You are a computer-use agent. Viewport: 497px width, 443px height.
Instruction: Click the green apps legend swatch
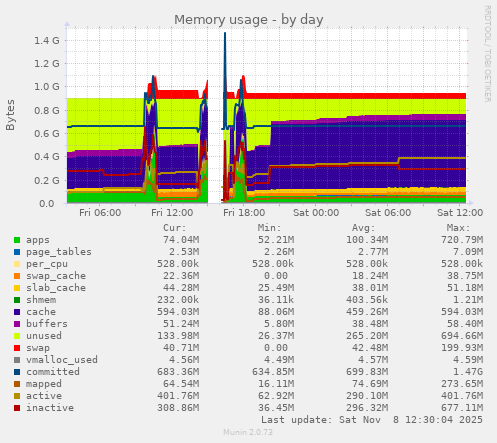pos(17,240)
